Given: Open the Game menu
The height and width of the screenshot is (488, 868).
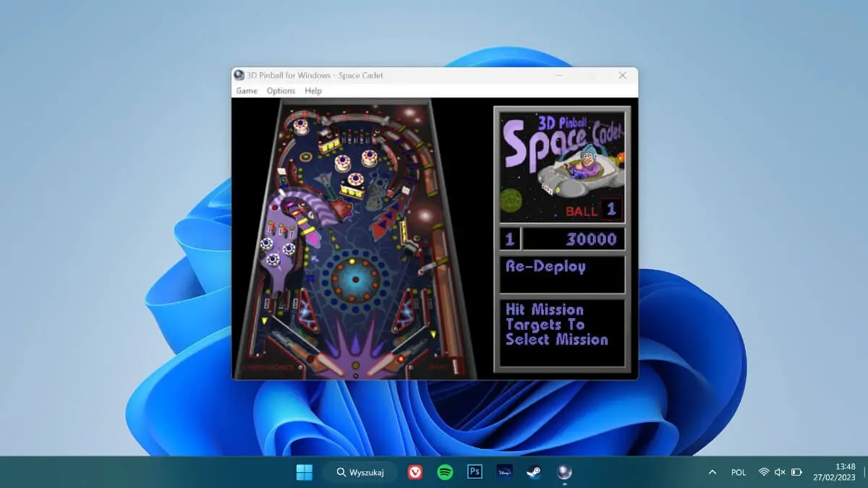Looking at the screenshot, I should (246, 90).
